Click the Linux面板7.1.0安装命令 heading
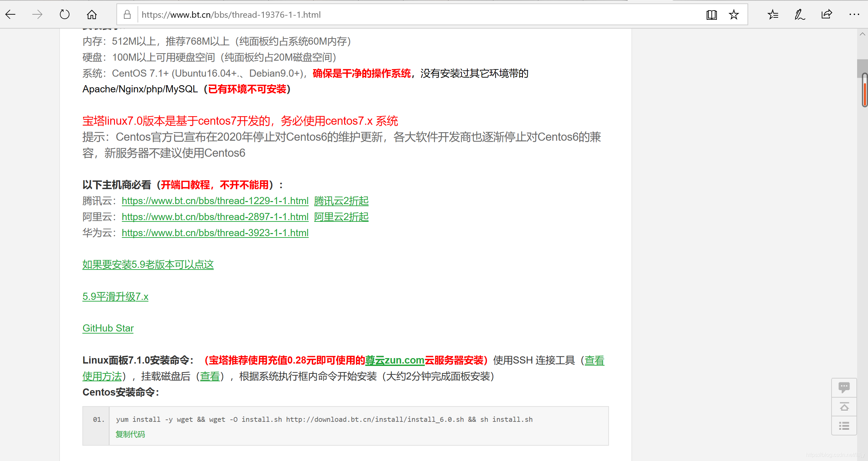 click(138, 360)
